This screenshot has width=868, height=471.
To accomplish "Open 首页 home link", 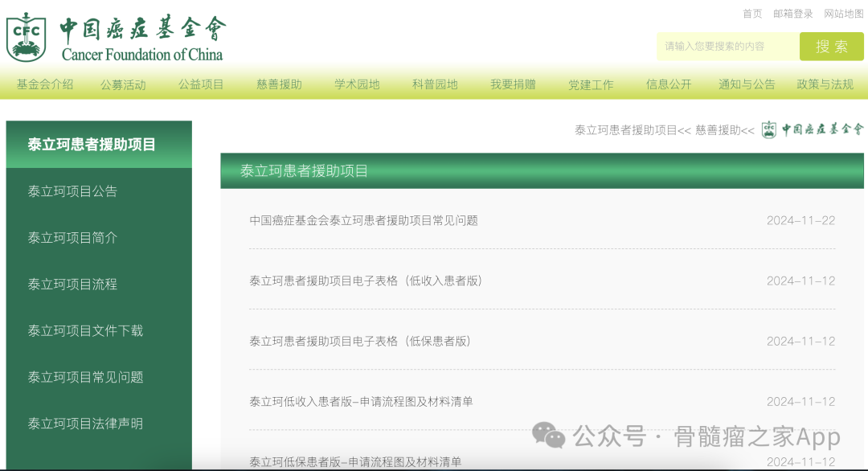I will tap(752, 14).
